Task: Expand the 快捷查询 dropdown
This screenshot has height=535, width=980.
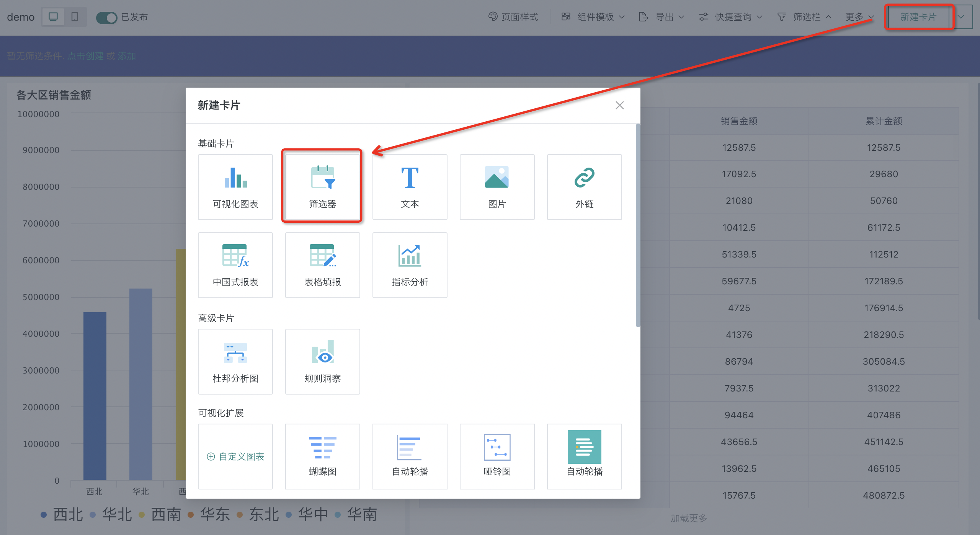Action: click(x=731, y=17)
